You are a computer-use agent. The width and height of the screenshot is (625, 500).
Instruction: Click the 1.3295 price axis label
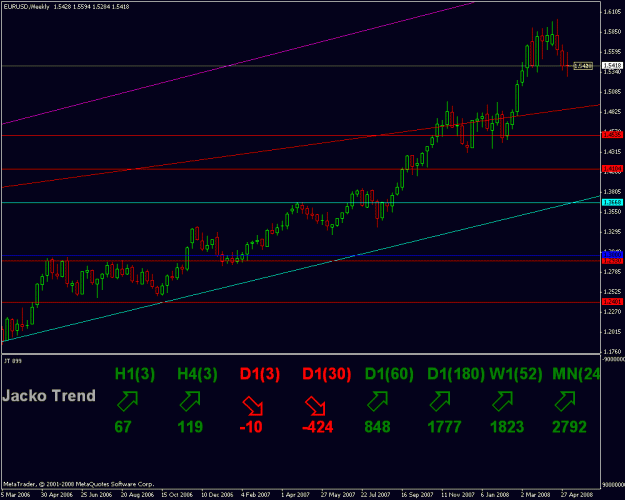(x=613, y=232)
